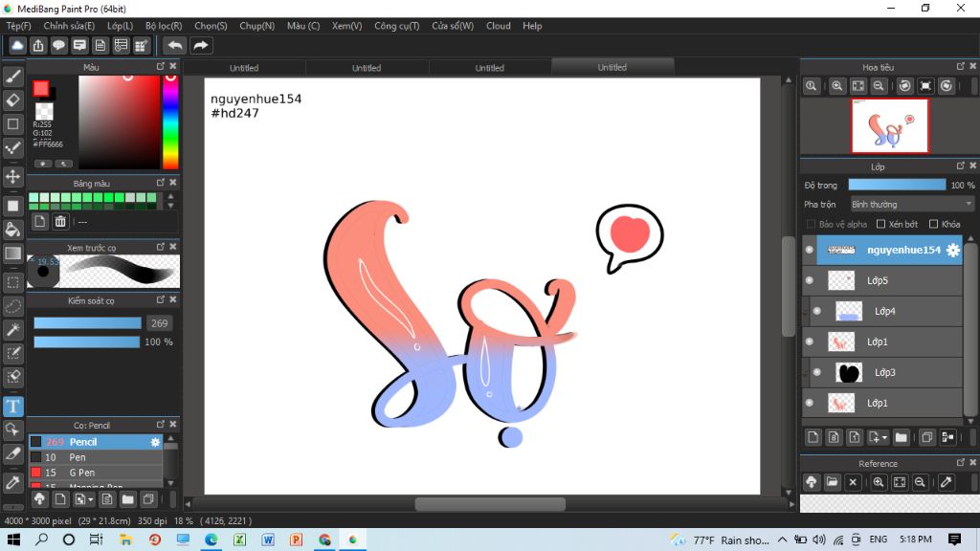Select the Magic Wand tool
The height and width of the screenshot is (551, 980).
[13, 330]
